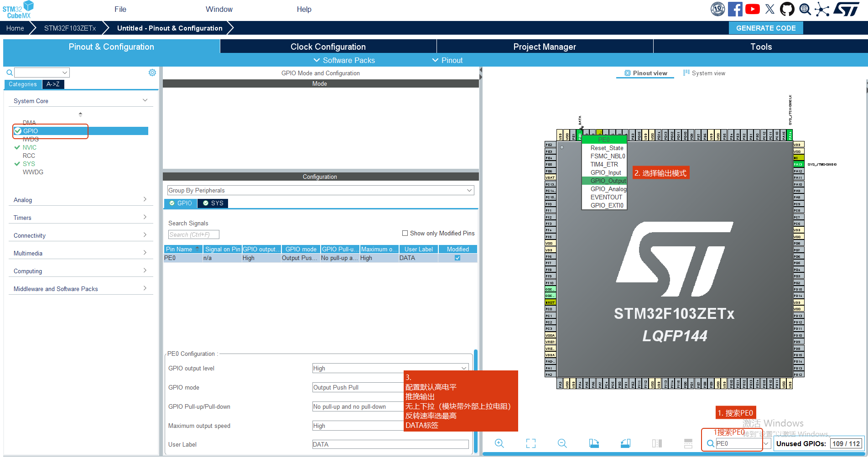Click the pin search magnifier icon
This screenshot has width=868, height=458.
(711, 443)
